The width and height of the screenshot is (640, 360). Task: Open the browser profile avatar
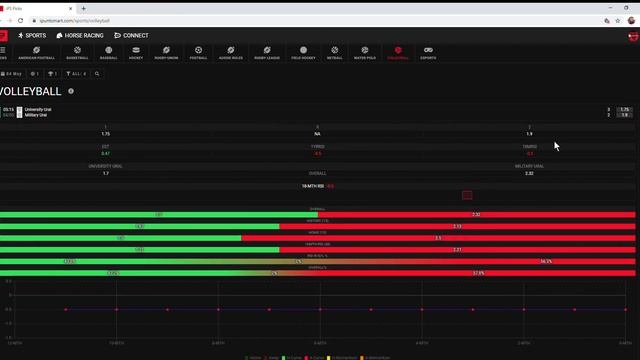(x=631, y=20)
